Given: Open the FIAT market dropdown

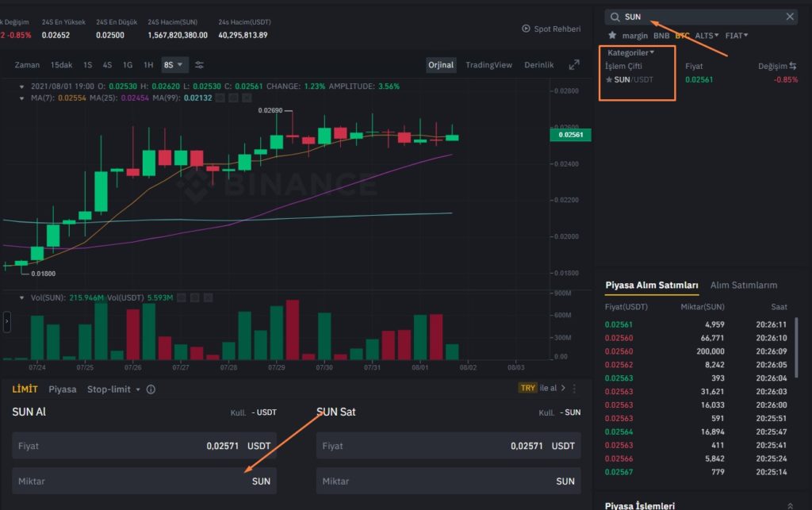Looking at the screenshot, I should click(x=737, y=36).
